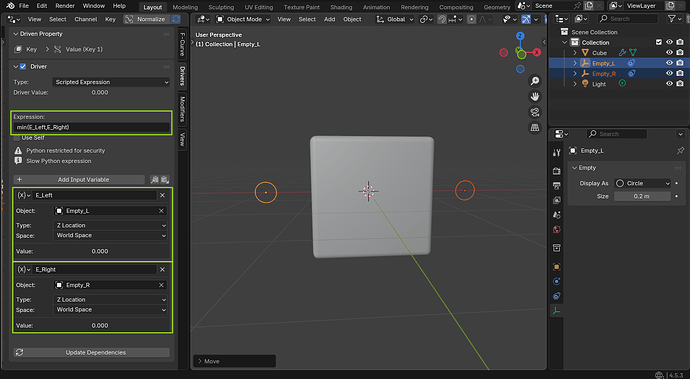
Task: Enable the Use Self checkbox
Action: click(x=17, y=138)
